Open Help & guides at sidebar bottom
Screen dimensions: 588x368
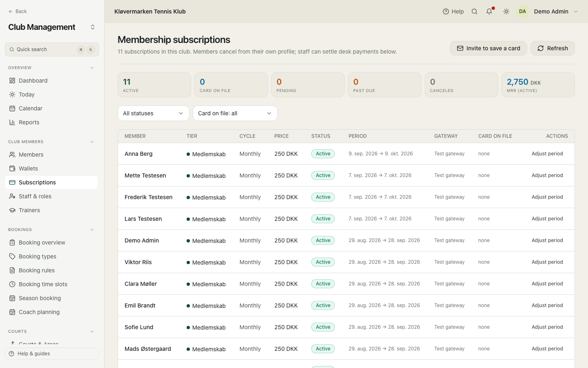[52, 354]
